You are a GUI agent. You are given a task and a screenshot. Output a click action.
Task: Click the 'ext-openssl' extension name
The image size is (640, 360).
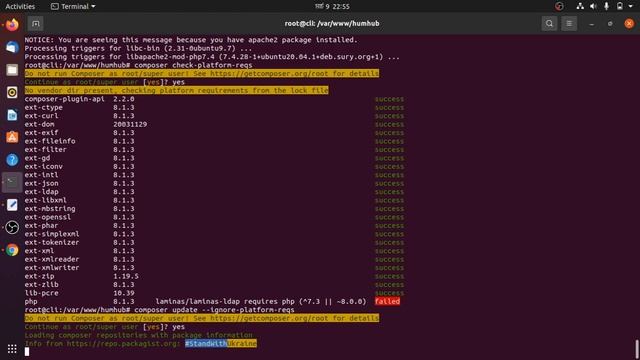48,217
